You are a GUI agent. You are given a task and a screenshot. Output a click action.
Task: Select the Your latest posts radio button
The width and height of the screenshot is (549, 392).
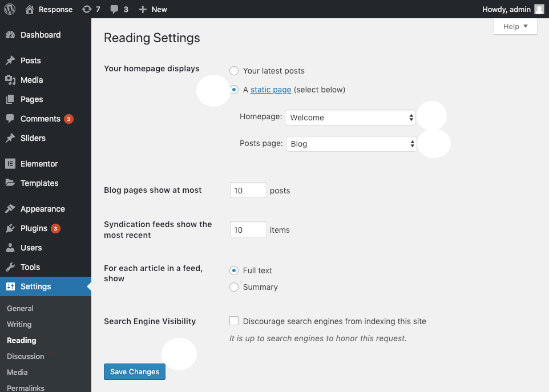click(234, 71)
